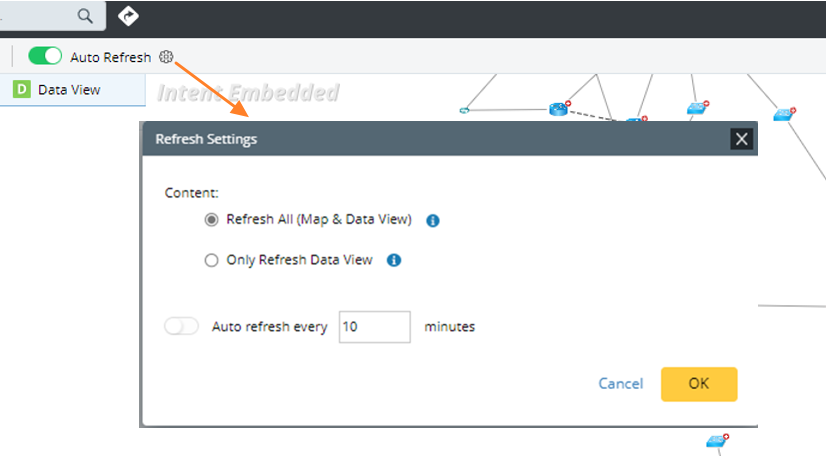Viewport: 826px width, 456px height.
Task: Click the Cancel link
Action: pyautogui.click(x=620, y=384)
